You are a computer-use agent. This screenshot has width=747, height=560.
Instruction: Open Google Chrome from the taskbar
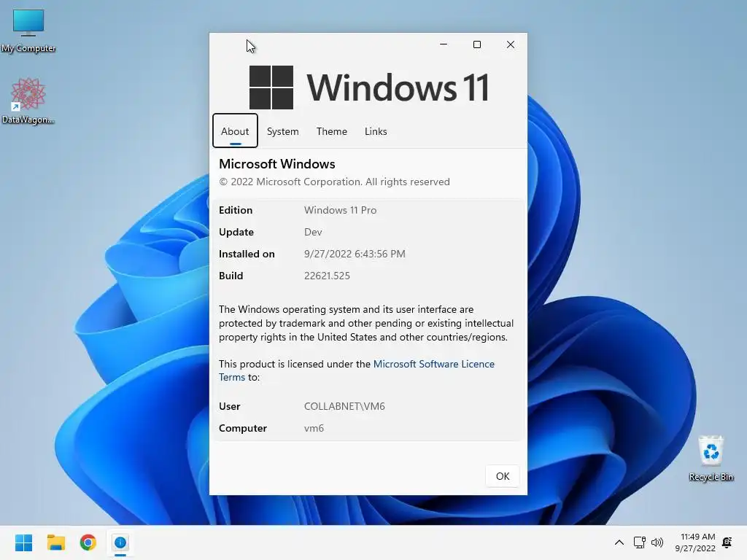click(88, 542)
